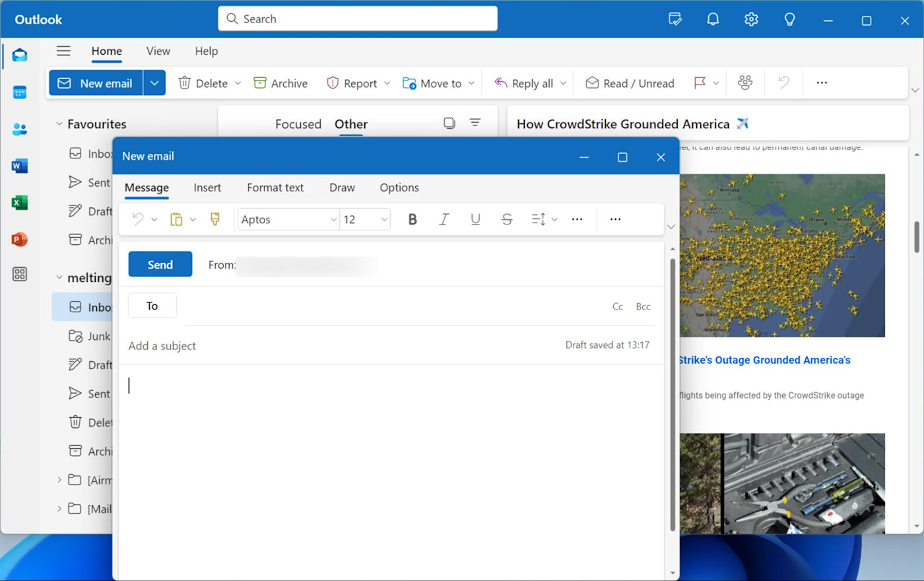Open Outlook settings gear
Screen dimensions: 924x581
tap(751, 19)
